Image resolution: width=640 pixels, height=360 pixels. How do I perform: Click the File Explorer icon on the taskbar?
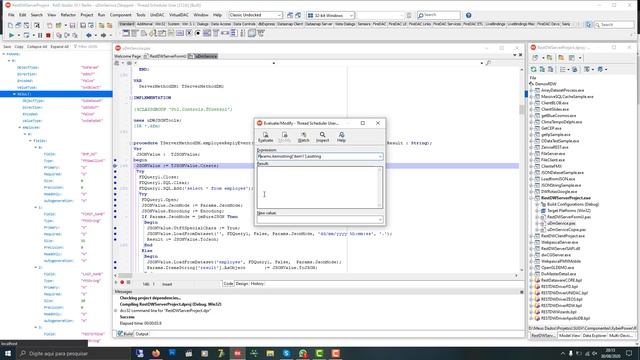click(270, 353)
